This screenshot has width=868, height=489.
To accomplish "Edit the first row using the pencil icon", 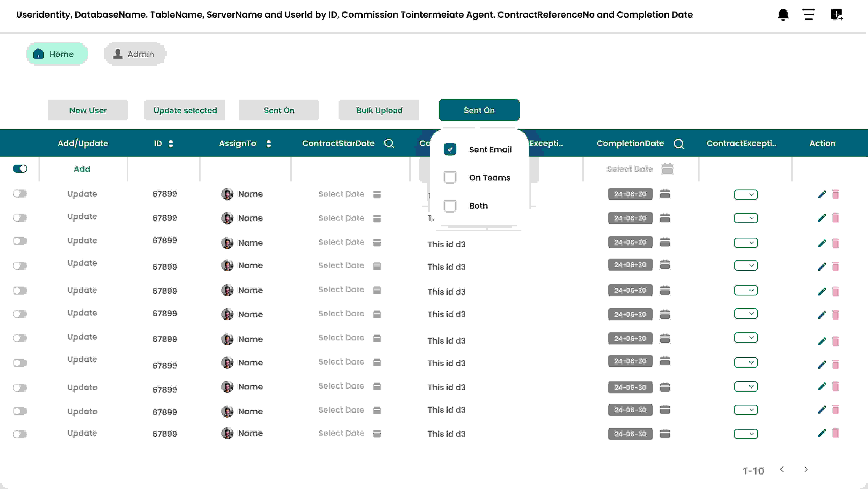I will 822,194.
